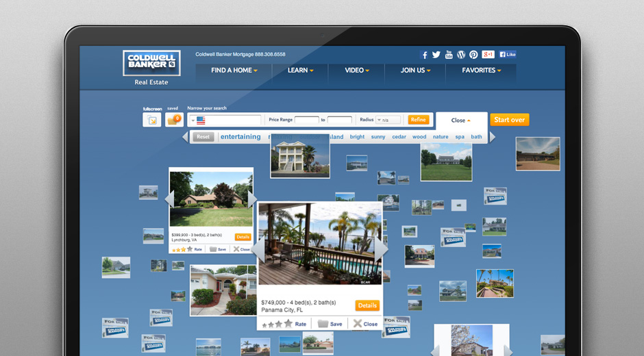This screenshot has height=356, width=644.
Task: Open the YouTube social icon
Action: point(449,55)
